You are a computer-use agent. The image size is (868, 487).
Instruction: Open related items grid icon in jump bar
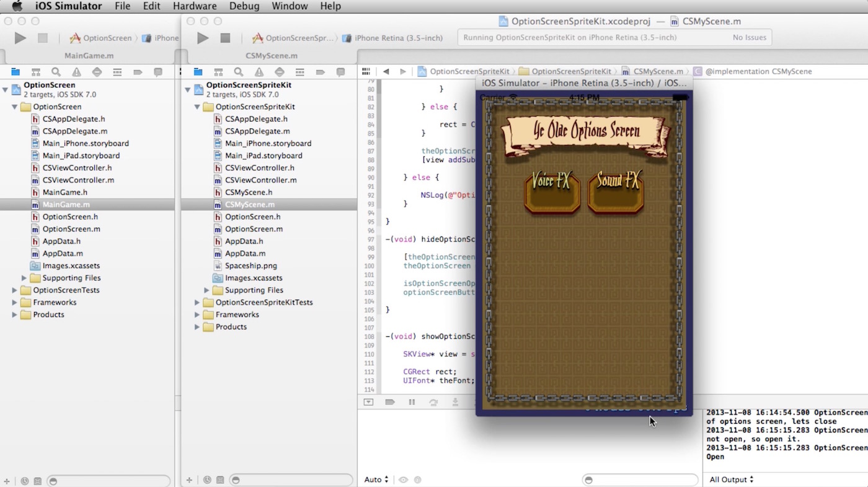coord(366,71)
